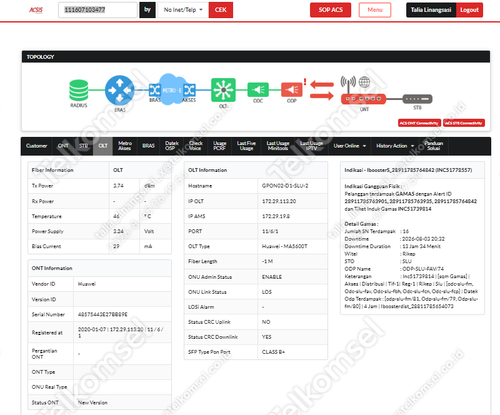The image size is (500, 415).
Task: Click the ACS STB Connectivity button
Action: point(464,123)
